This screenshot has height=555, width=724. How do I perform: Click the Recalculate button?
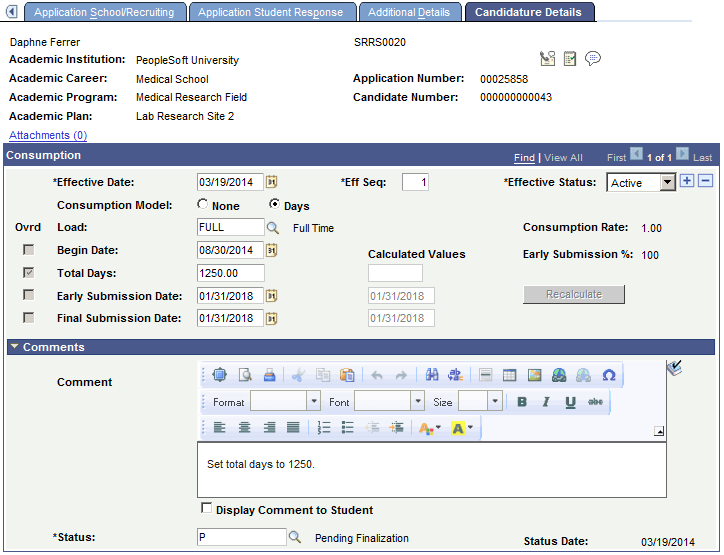[x=573, y=294]
